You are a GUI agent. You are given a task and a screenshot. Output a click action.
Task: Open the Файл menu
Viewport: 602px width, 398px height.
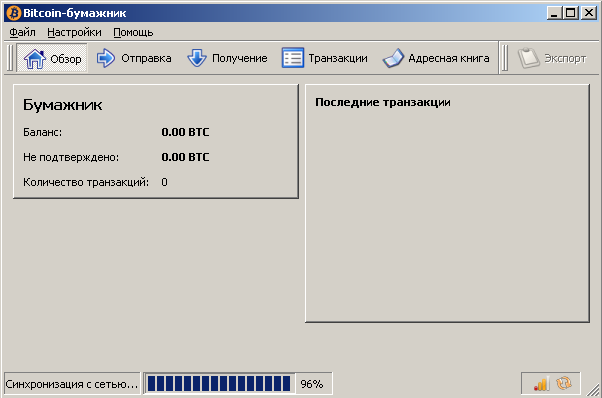[22, 33]
